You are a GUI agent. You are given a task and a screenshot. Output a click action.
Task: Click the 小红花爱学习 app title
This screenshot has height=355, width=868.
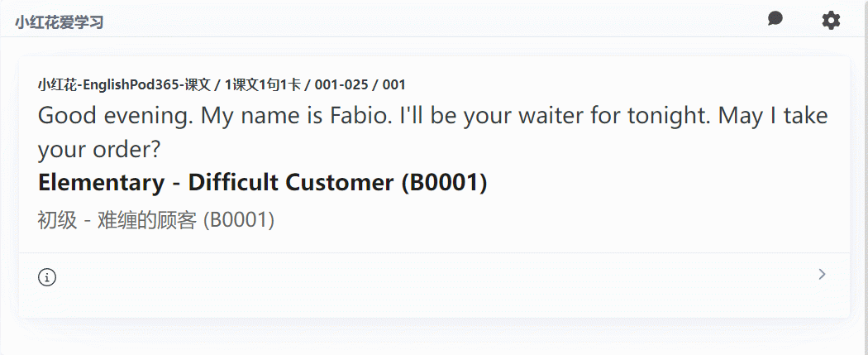pyautogui.click(x=59, y=22)
